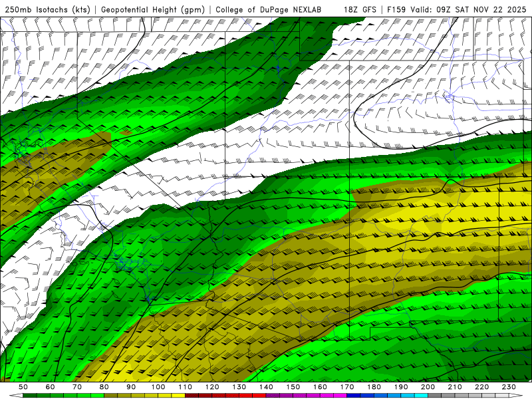Viewport: 532px width, 399px height.
Task: Click the legend value 200
Action: [x=428, y=387]
